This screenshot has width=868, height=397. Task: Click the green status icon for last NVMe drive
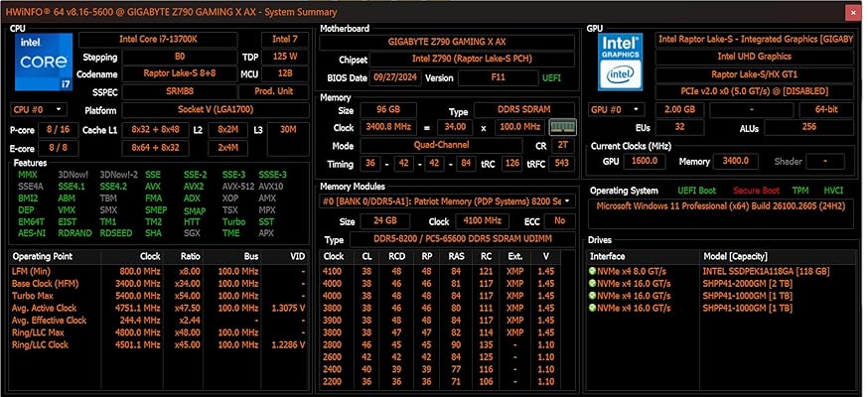593,308
